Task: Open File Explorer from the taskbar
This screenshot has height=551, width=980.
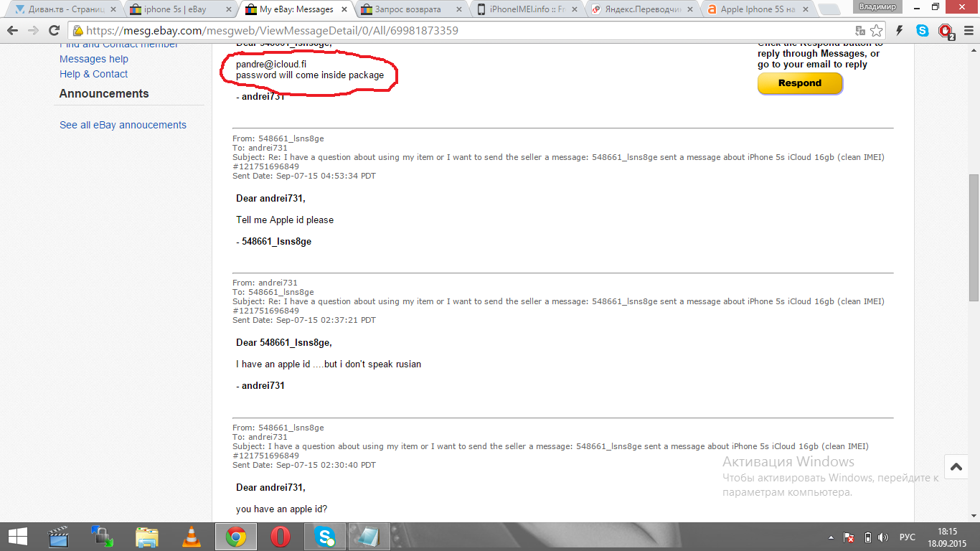Action: pyautogui.click(x=146, y=537)
